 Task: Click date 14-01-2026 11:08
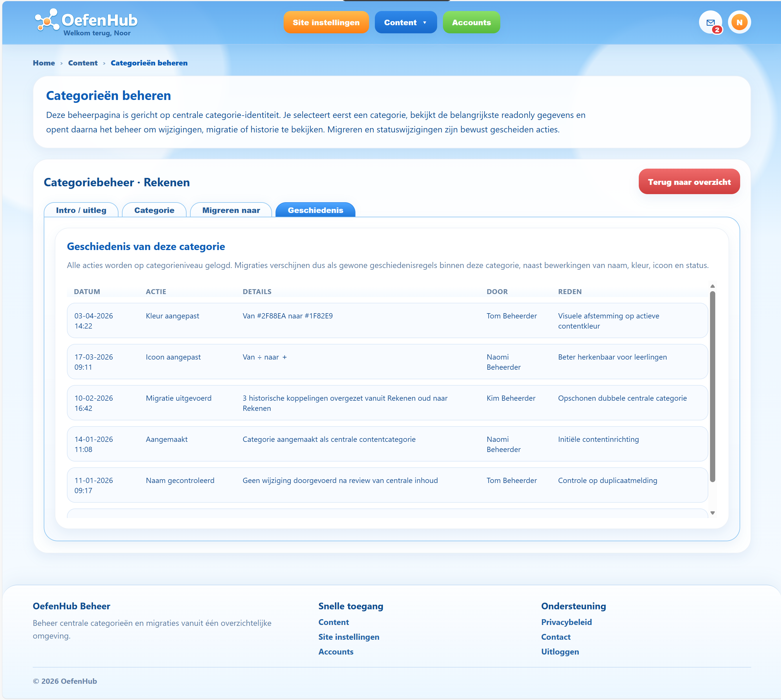(x=94, y=444)
